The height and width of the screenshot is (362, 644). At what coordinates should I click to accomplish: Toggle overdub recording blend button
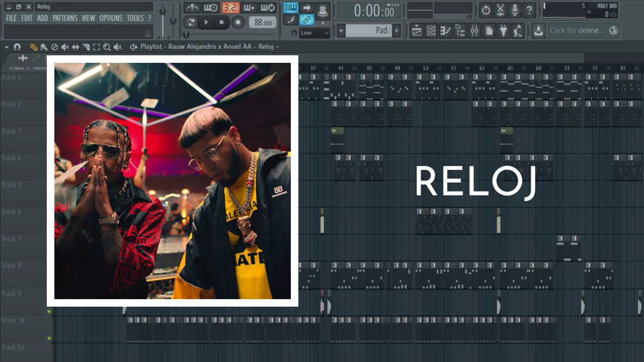coord(249,8)
